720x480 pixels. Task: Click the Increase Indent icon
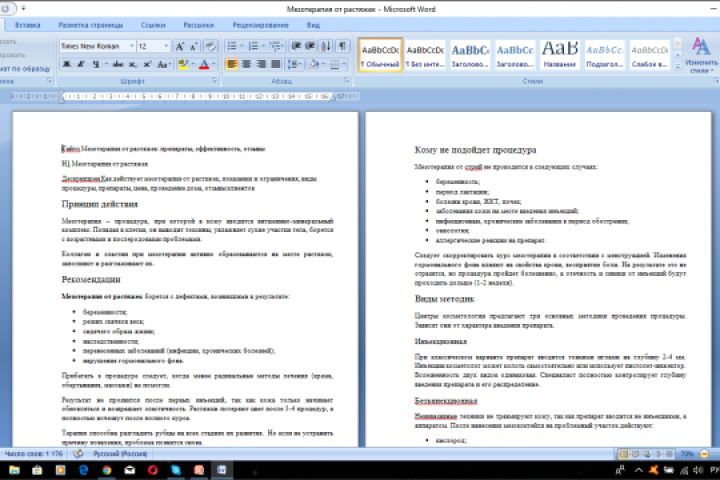(310, 46)
